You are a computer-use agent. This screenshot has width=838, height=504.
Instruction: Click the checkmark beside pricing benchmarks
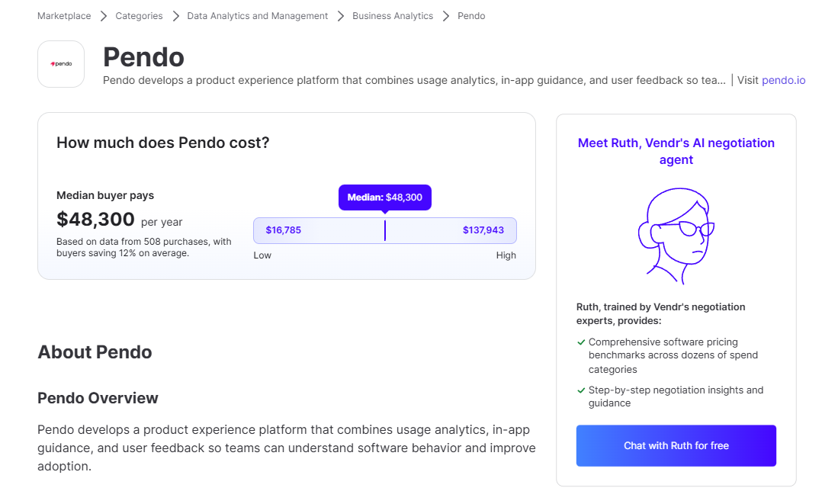(581, 342)
